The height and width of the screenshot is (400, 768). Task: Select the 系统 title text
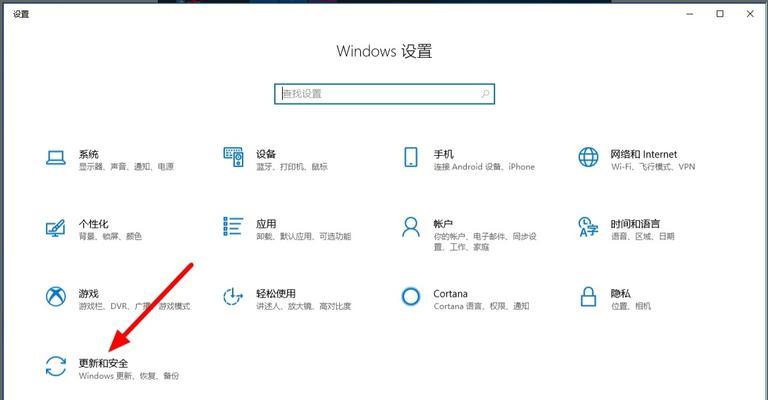[x=89, y=154]
